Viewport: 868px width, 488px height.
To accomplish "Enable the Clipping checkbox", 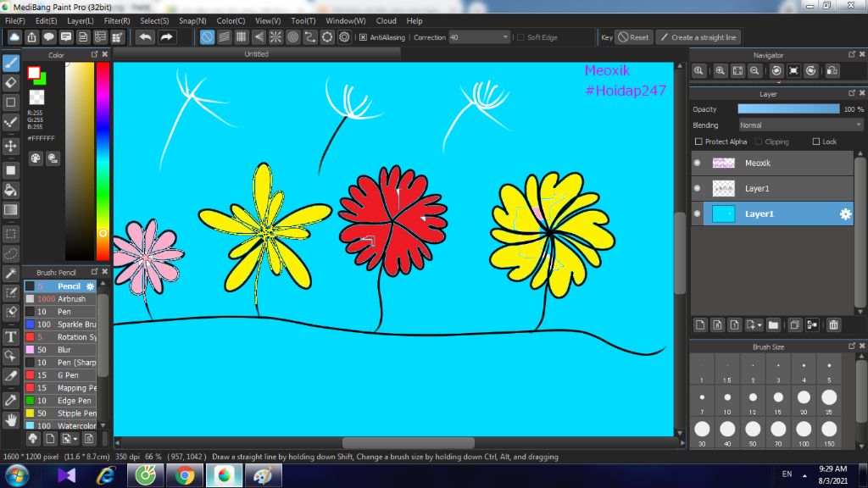I will click(759, 141).
